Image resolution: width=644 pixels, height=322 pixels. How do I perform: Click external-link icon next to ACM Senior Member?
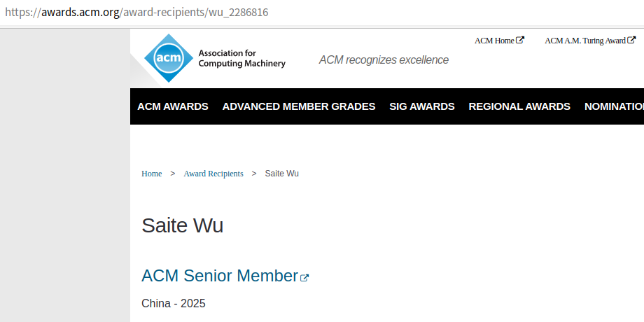304,277
